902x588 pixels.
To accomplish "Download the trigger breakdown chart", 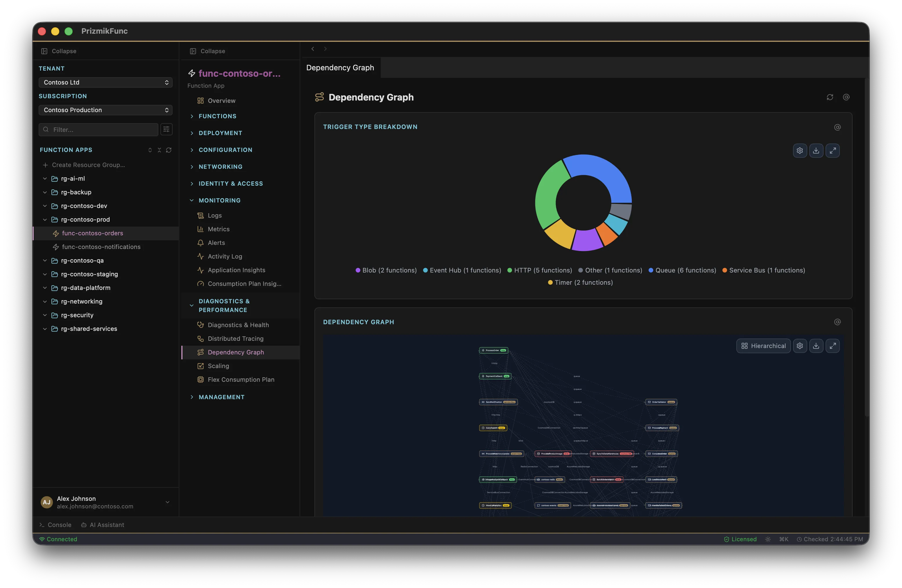I will click(816, 150).
